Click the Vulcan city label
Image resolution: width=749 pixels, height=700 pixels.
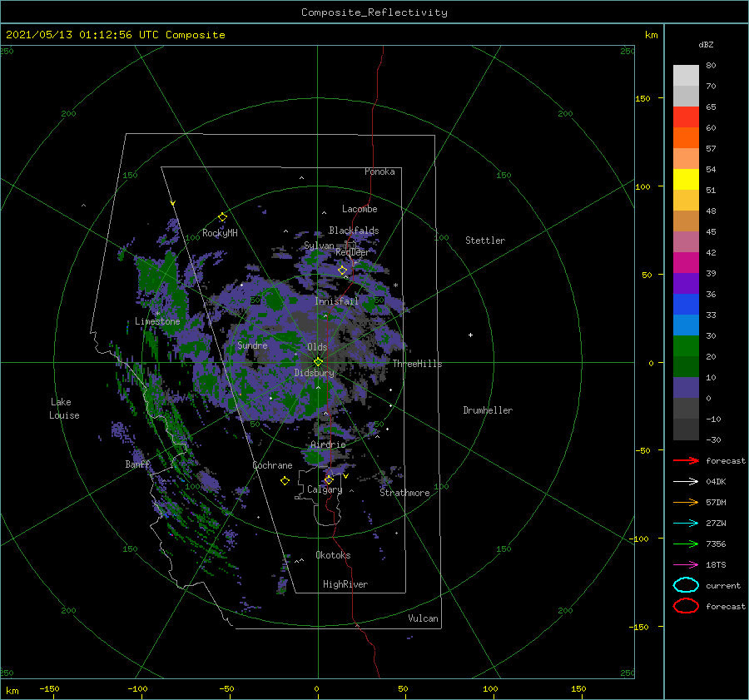(x=424, y=618)
